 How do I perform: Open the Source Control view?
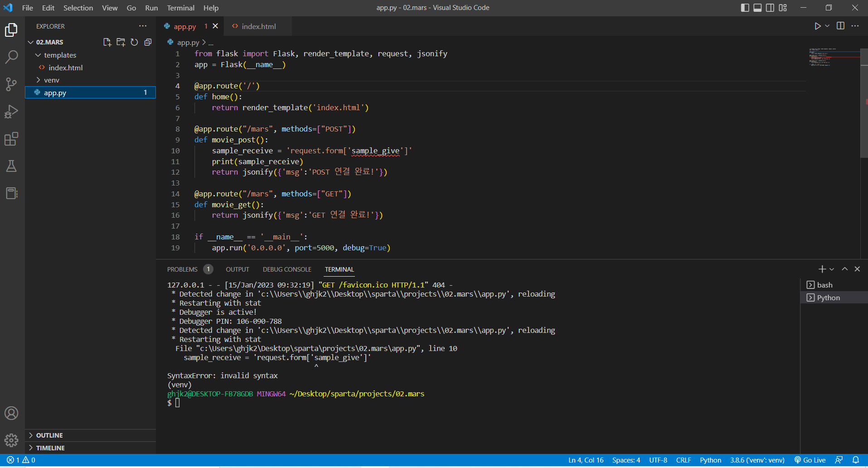11,84
